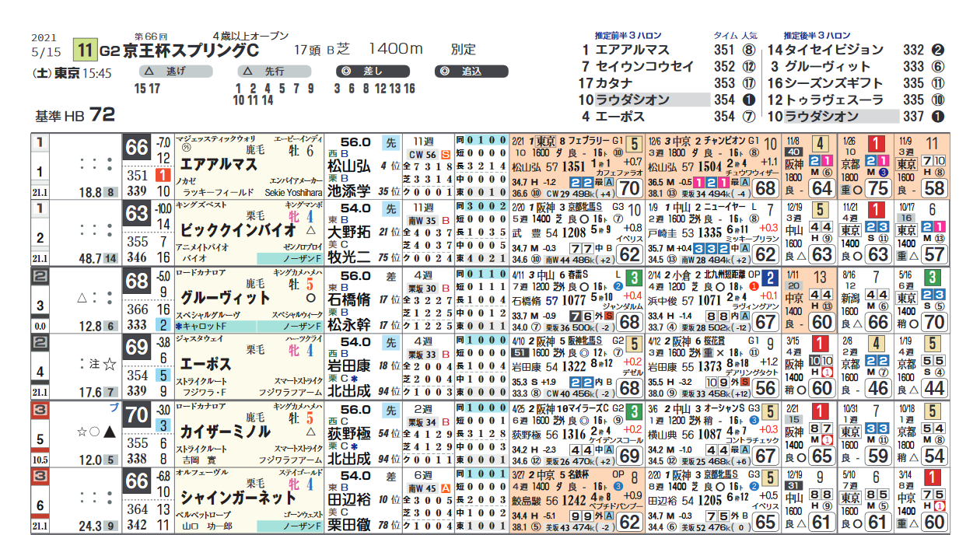
Task: Click rating 75 in the 1/26 京都 race
Action: pos(878,188)
